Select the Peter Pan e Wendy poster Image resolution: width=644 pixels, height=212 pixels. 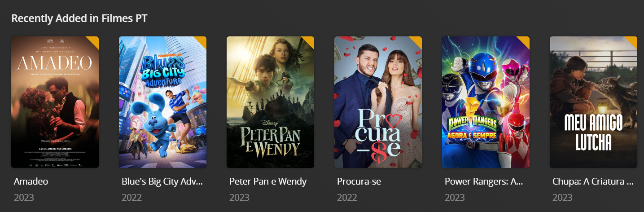click(270, 102)
